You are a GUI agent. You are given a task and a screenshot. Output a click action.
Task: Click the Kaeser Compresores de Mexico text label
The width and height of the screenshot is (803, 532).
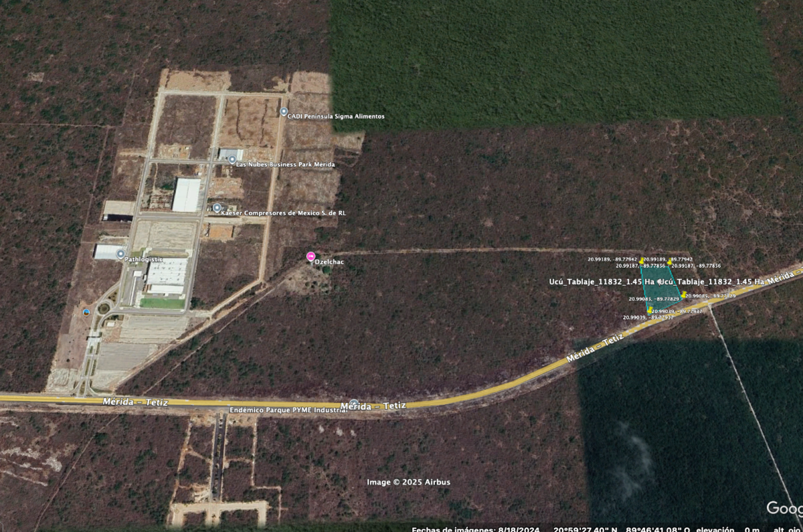click(283, 213)
